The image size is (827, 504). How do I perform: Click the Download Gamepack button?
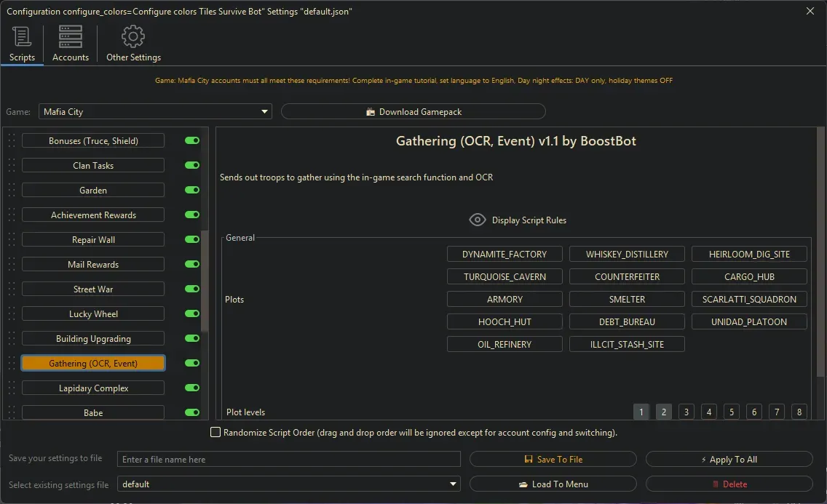413,112
